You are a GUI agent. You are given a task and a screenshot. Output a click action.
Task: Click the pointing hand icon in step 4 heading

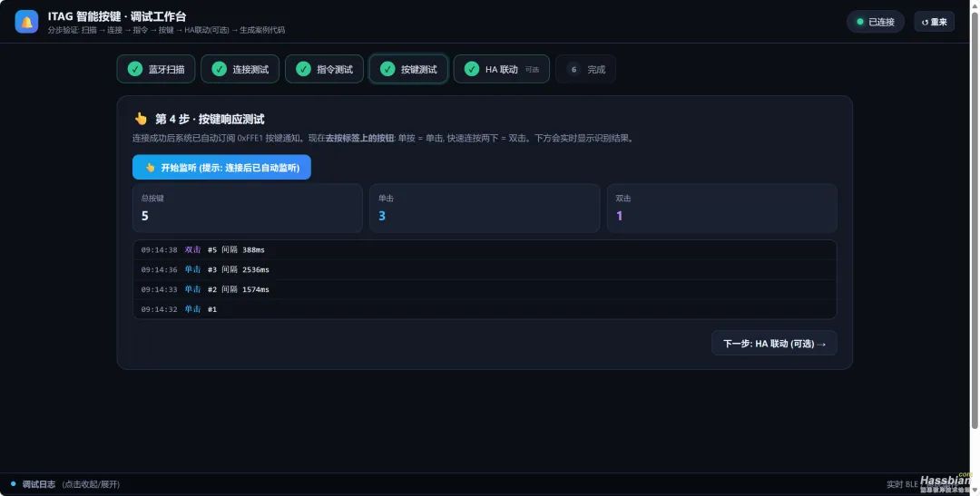[141, 119]
